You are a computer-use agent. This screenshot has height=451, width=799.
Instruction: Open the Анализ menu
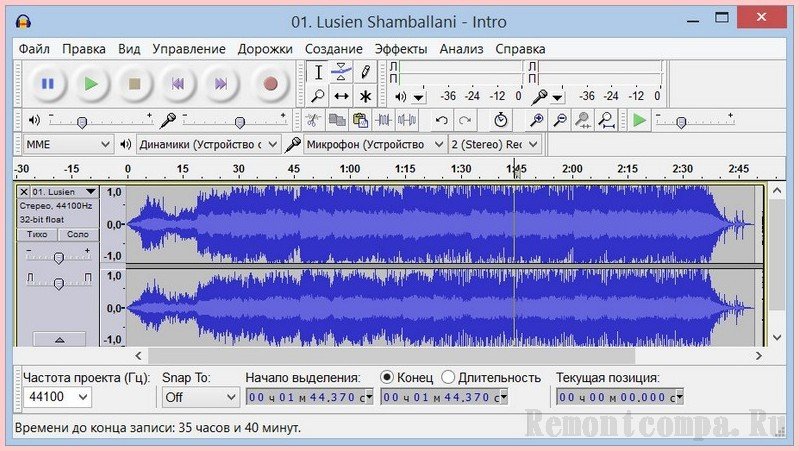[x=461, y=49]
